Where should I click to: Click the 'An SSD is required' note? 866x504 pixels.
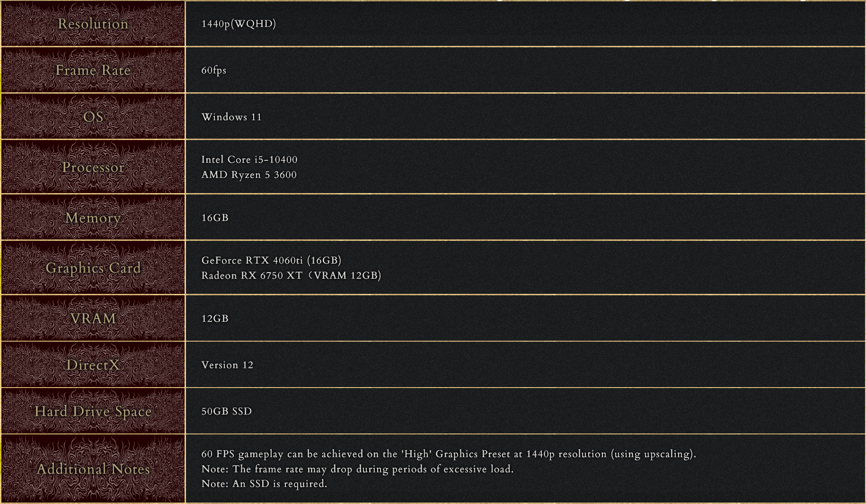click(x=264, y=484)
